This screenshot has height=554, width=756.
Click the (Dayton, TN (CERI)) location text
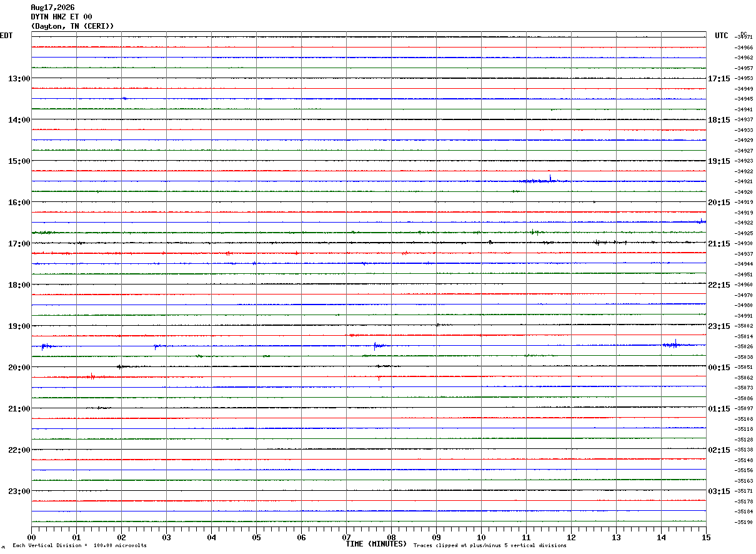click(72, 26)
